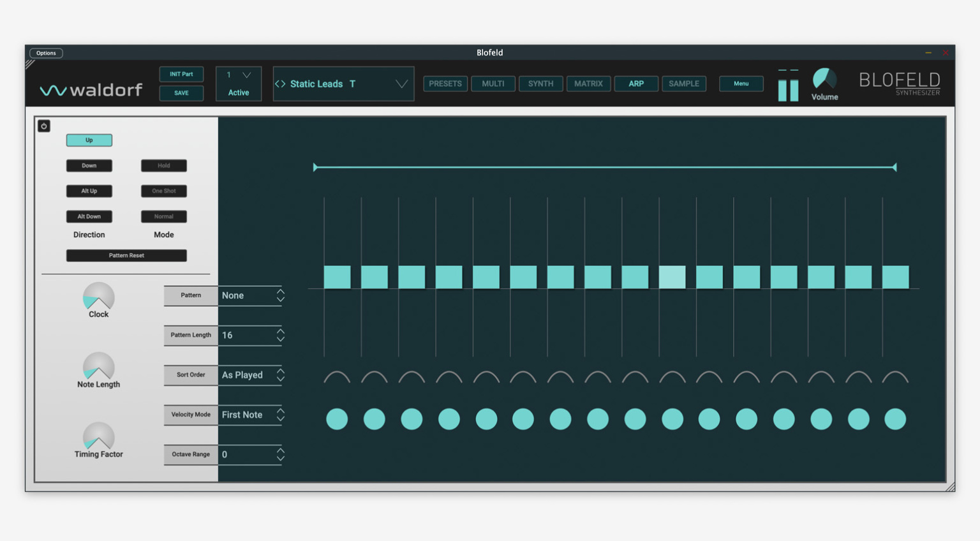980x541 pixels.
Task: Click the Clock knob
Action: click(x=98, y=297)
